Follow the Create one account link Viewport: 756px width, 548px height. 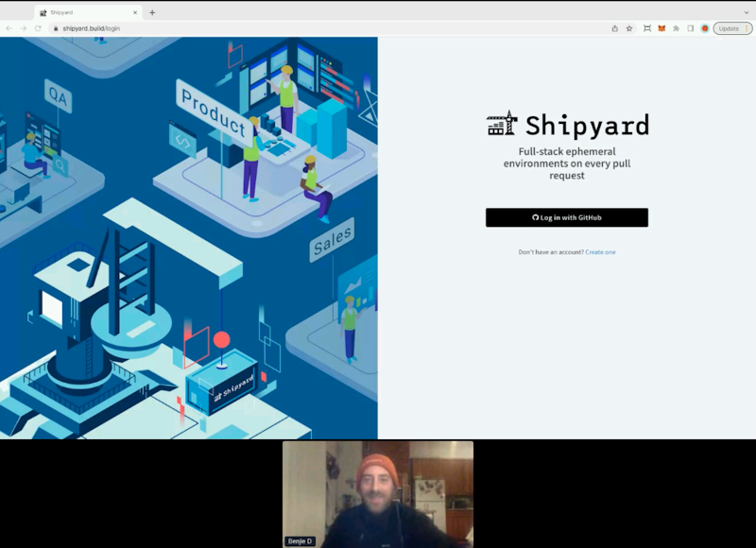pos(599,252)
